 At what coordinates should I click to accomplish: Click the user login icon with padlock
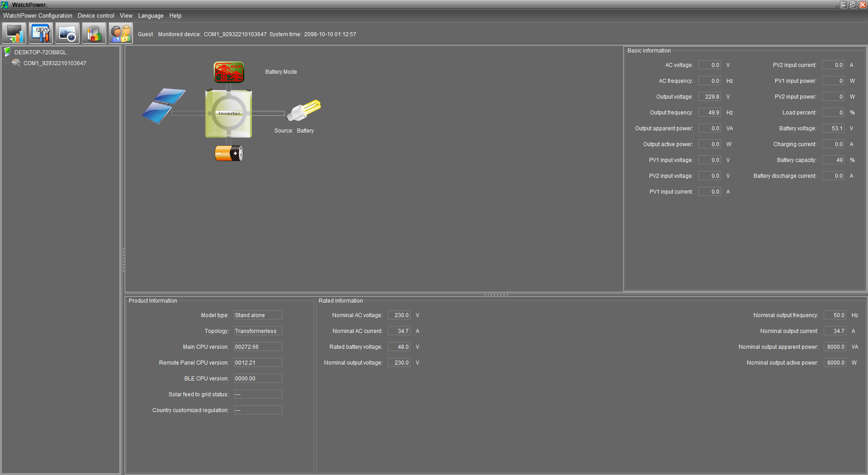pyautogui.click(x=121, y=33)
